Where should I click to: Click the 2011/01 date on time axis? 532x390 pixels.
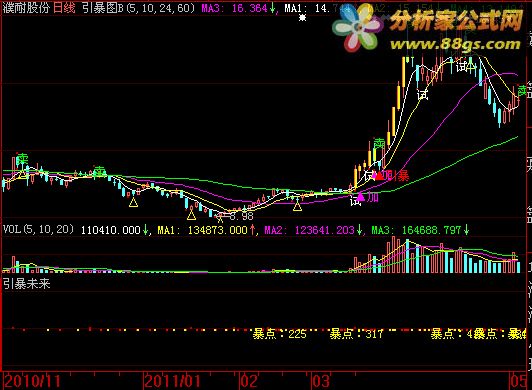[x=173, y=382]
